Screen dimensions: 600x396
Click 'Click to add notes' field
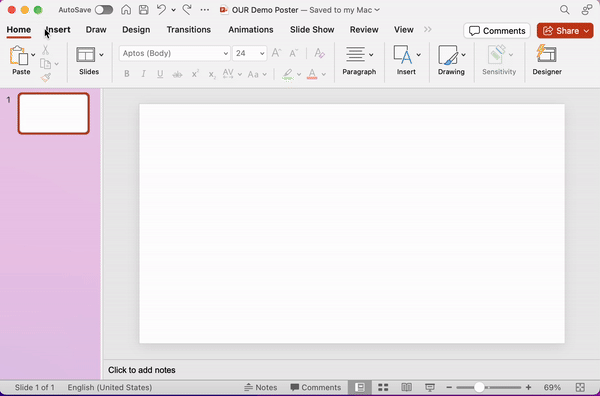click(x=142, y=370)
